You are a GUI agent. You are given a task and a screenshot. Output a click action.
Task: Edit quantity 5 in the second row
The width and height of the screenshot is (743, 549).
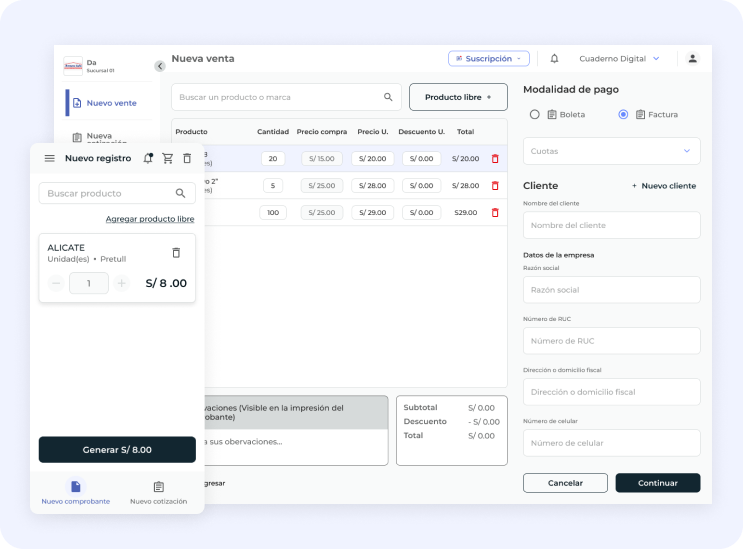(273, 186)
